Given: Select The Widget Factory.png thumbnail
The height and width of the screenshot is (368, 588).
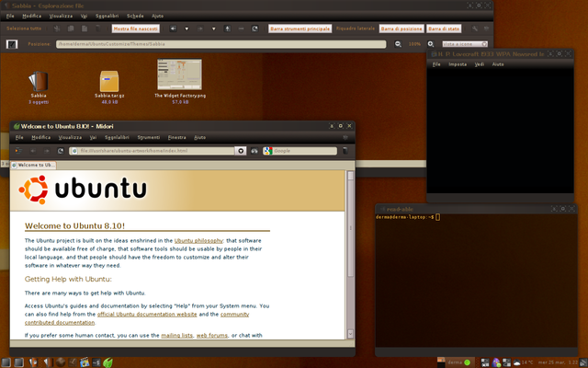Looking at the screenshot, I should point(180,75).
